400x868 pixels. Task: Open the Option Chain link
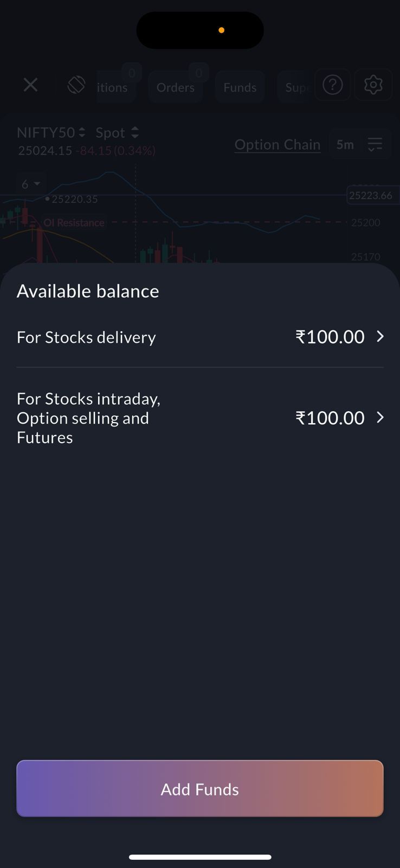pyautogui.click(x=277, y=144)
